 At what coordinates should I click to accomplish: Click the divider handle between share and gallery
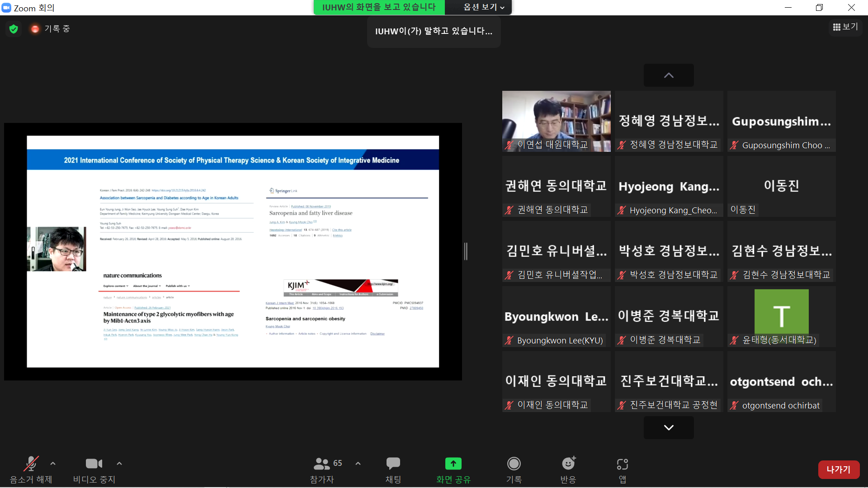[x=466, y=251]
